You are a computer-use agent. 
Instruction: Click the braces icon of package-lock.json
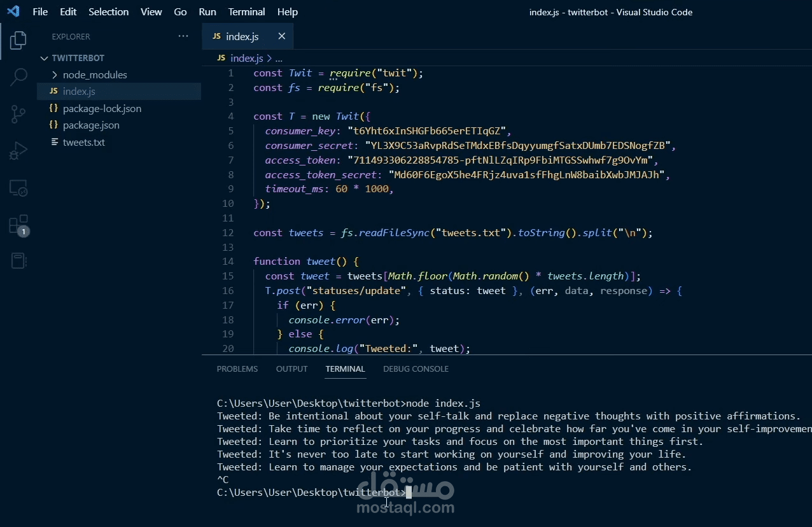click(53, 108)
